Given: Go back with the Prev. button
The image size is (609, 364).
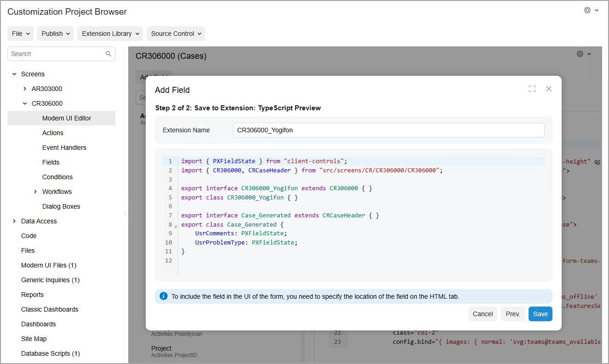Looking at the screenshot, I should point(512,314).
